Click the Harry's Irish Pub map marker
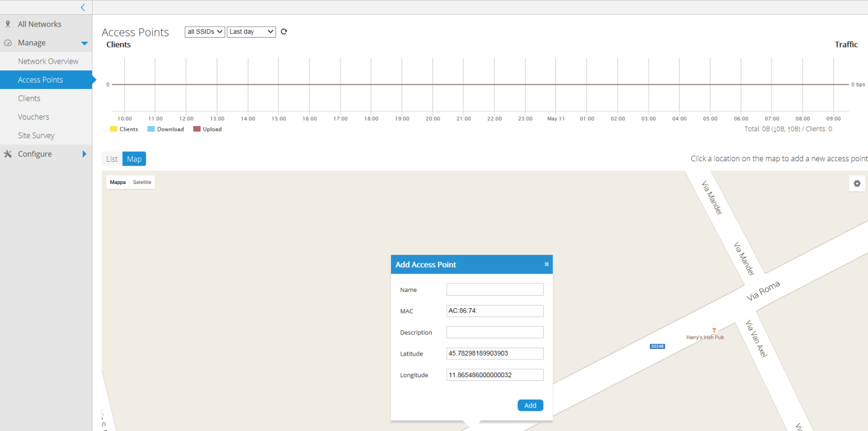868x431 pixels. pos(714,330)
